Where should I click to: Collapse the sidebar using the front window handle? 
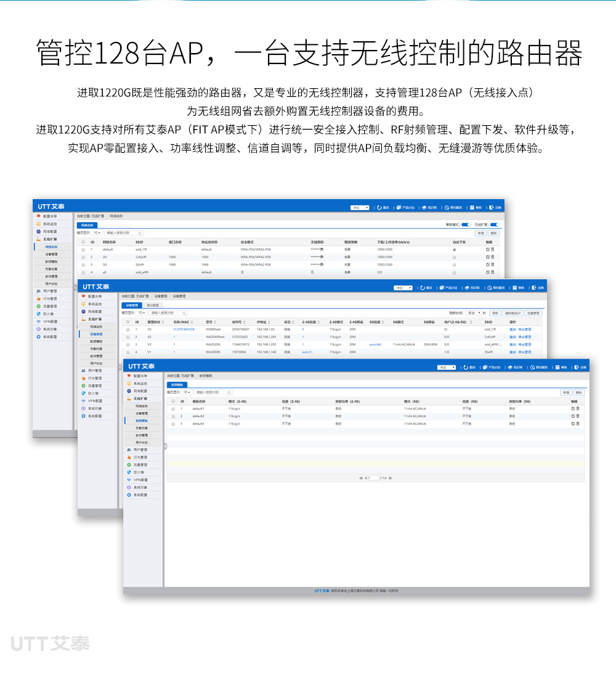(x=165, y=447)
